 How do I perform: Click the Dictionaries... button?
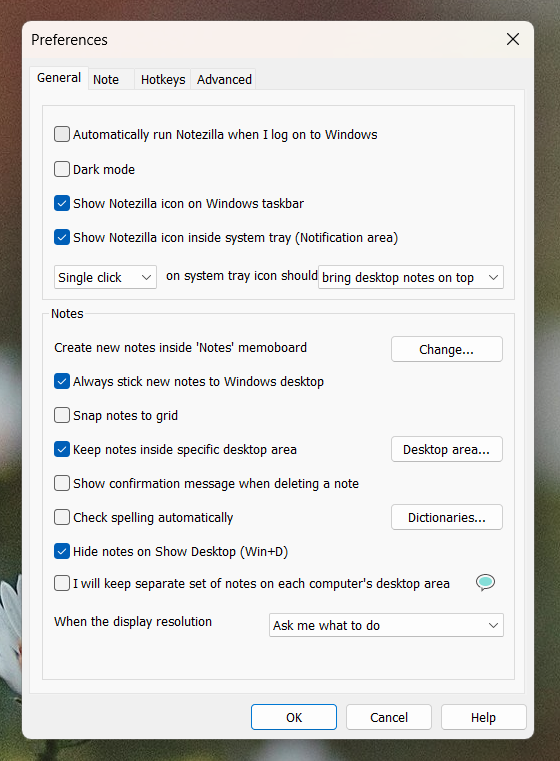(x=446, y=517)
